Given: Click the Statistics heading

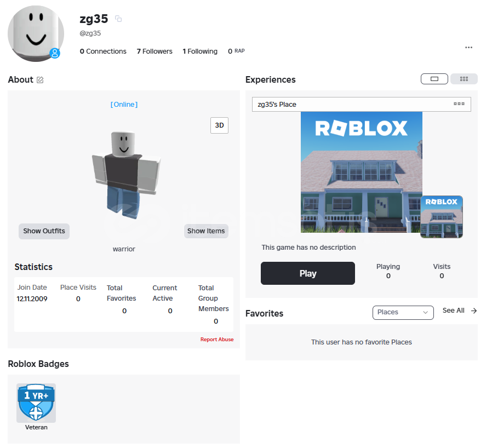Looking at the screenshot, I should [33, 267].
